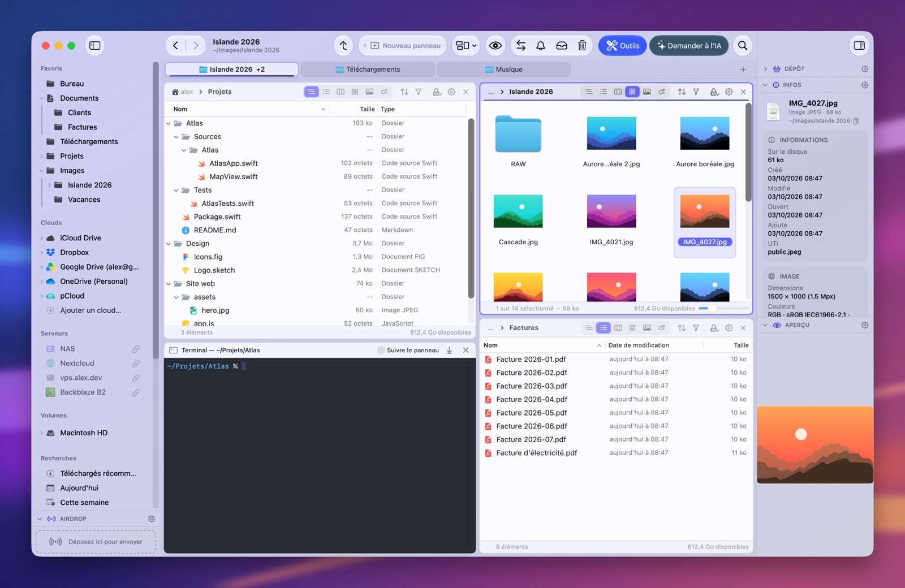905x588 pixels.
Task: Switch the Islande 2026 panel to icon grid view
Action: [x=632, y=92]
